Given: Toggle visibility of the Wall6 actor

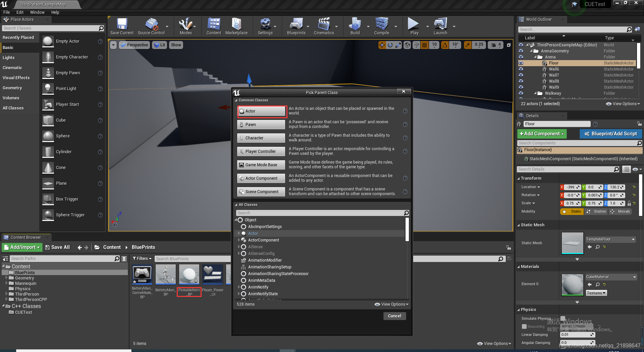Looking at the screenshot, I should tap(521, 69).
